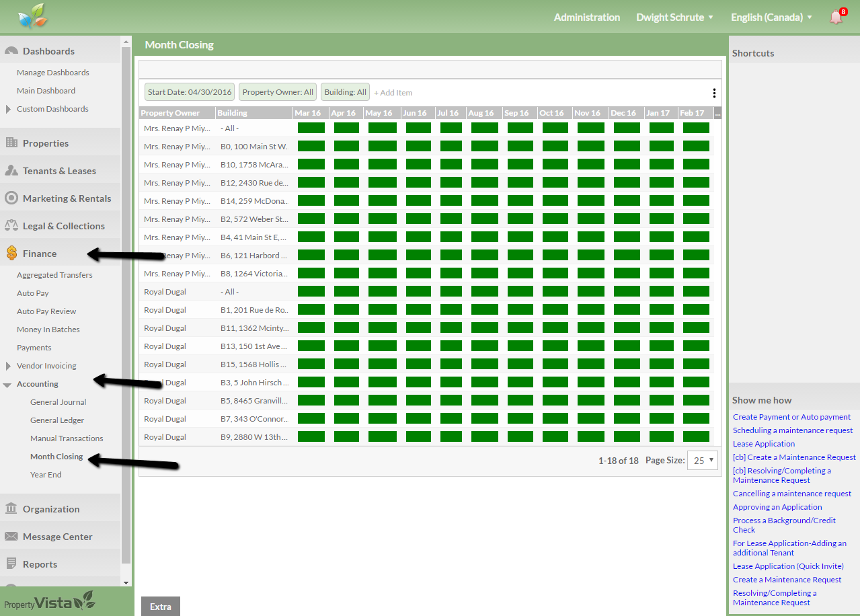The width and height of the screenshot is (860, 616).
Task: Click the Organization bank icon
Action: pos(11,509)
